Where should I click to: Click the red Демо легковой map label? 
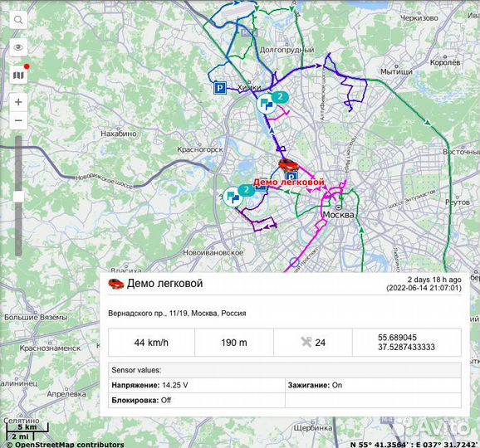point(288,183)
